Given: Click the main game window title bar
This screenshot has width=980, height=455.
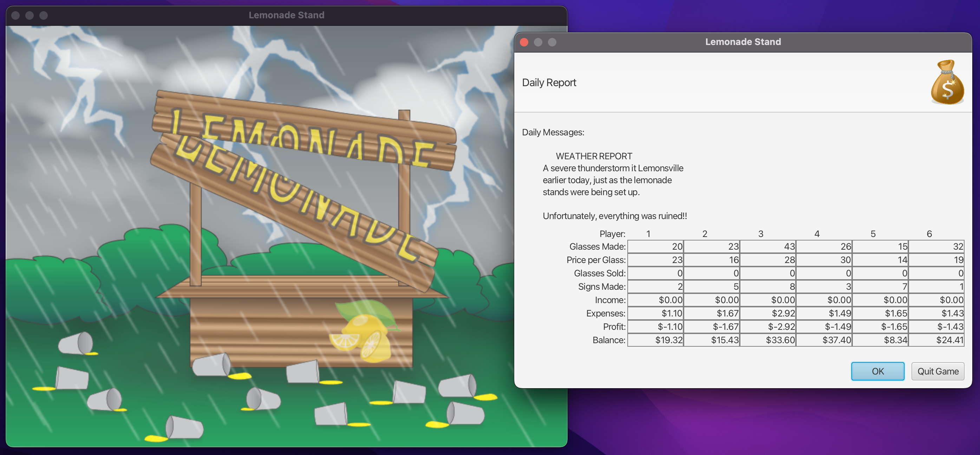Looking at the screenshot, I should click(x=286, y=15).
